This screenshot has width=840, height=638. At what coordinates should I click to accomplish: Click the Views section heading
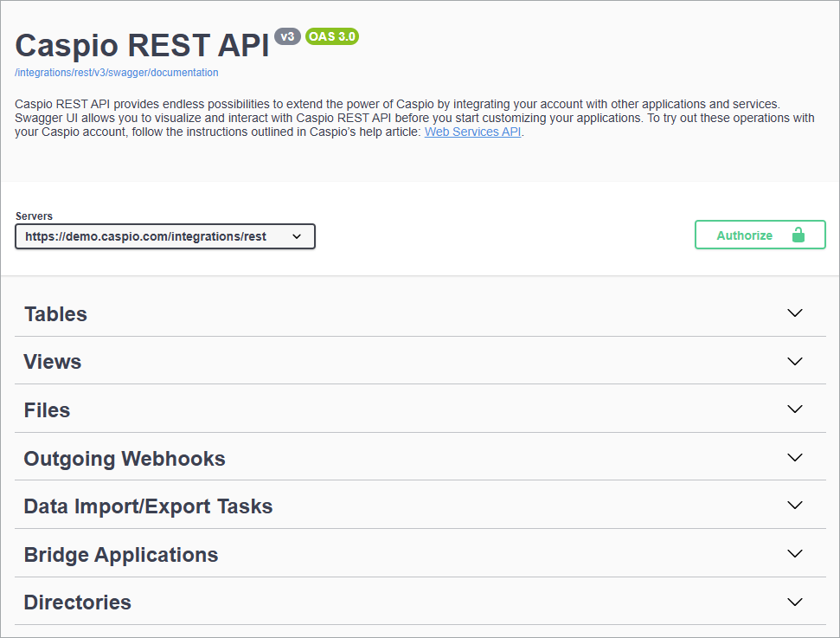(x=53, y=362)
